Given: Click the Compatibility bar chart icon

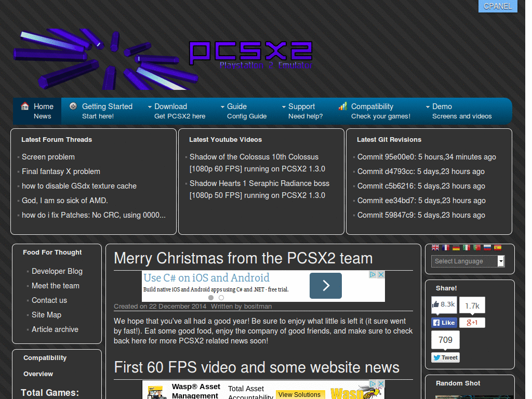Looking at the screenshot, I should pos(343,106).
